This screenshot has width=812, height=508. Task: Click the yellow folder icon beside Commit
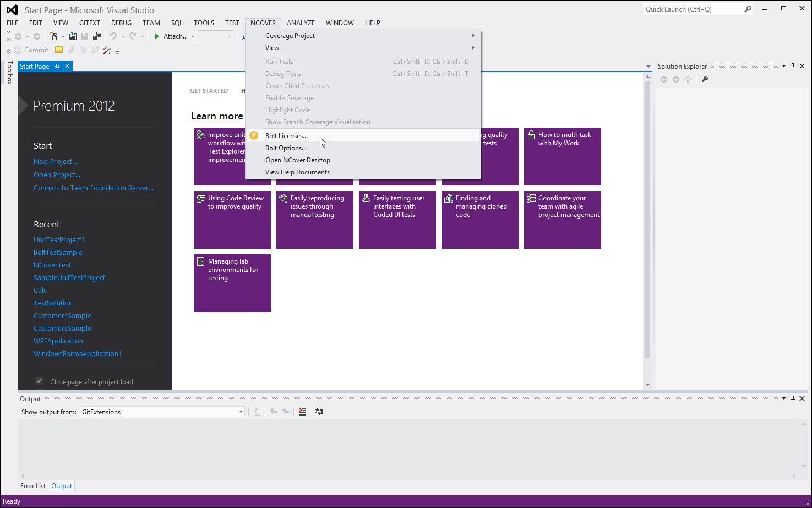pos(59,50)
